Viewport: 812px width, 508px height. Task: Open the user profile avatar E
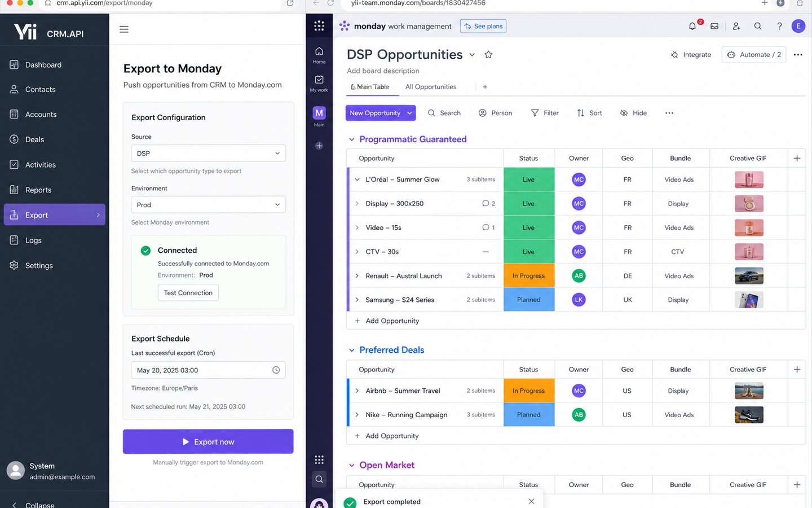798,26
